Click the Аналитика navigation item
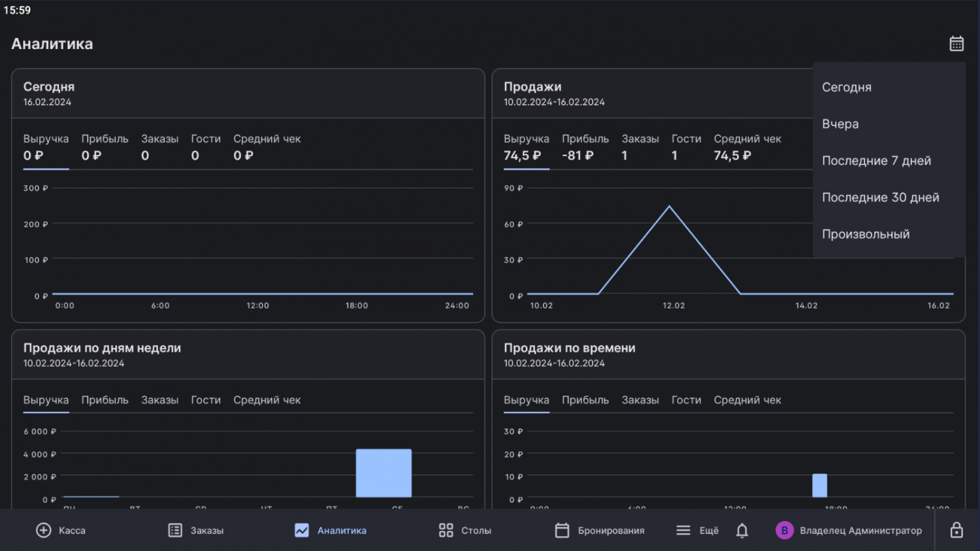980x551 pixels. click(x=330, y=531)
